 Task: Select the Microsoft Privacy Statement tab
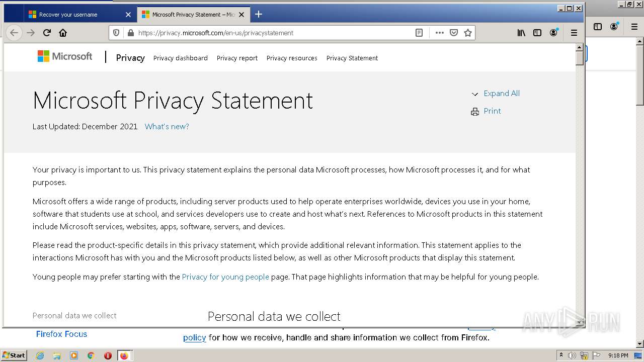pos(194,15)
